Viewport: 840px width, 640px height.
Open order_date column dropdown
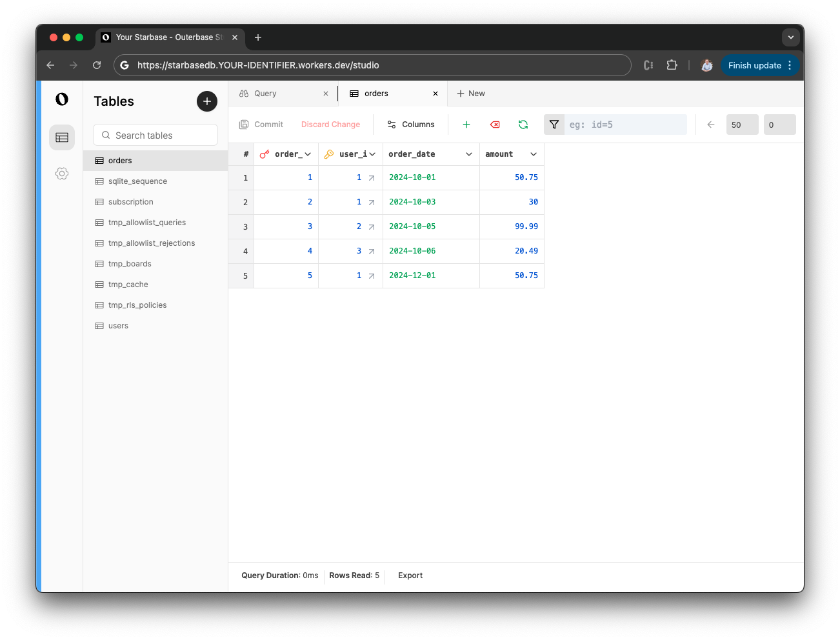coord(469,154)
